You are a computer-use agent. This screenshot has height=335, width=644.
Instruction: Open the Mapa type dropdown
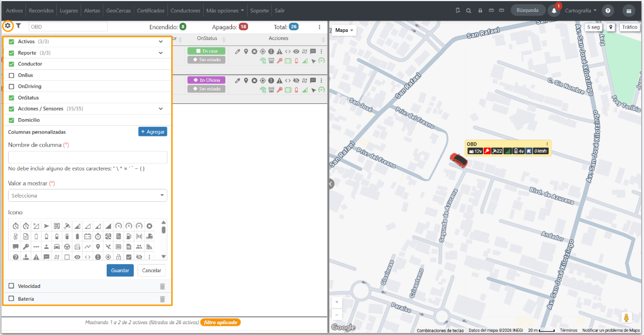click(344, 30)
